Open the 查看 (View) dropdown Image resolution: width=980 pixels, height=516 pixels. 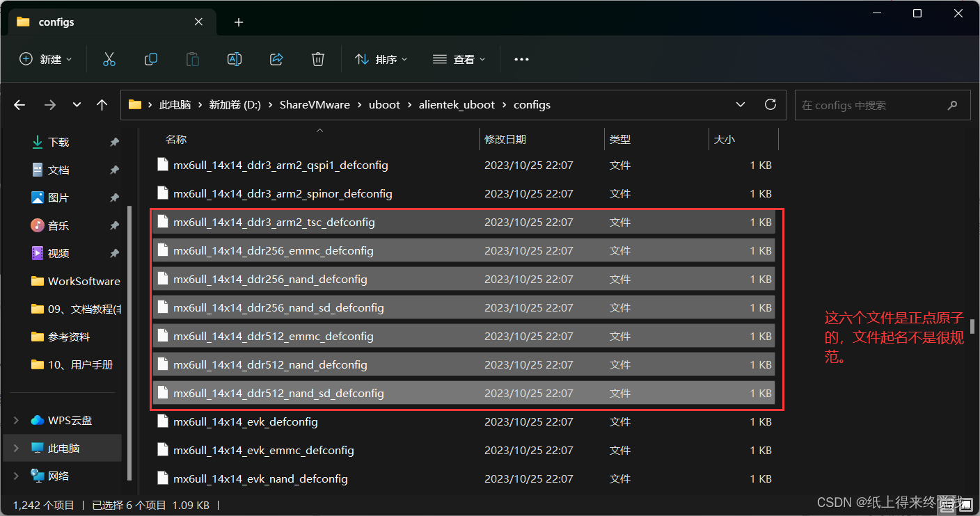(x=459, y=60)
